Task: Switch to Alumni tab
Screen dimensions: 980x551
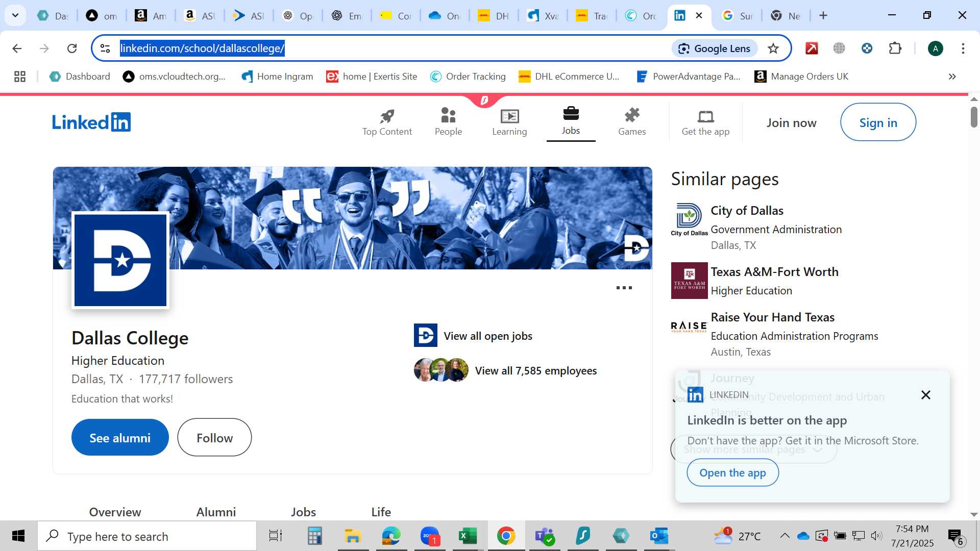Action: (216, 512)
